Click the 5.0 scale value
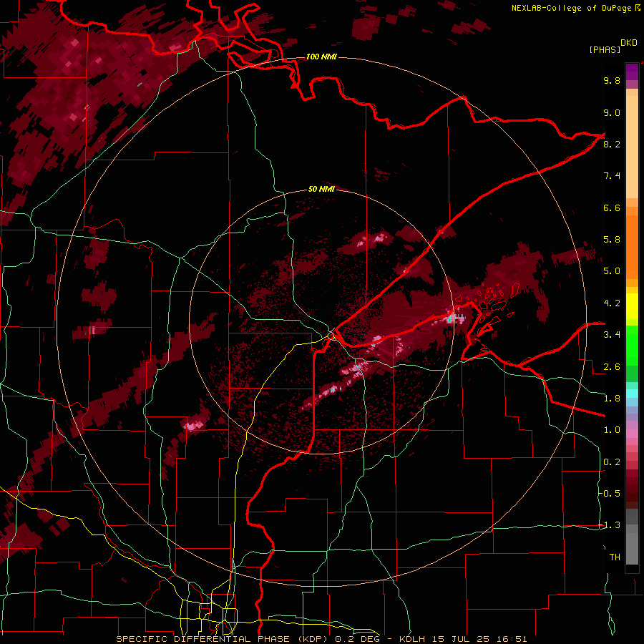Image resolution: width=644 pixels, height=644 pixels. pyautogui.click(x=612, y=271)
